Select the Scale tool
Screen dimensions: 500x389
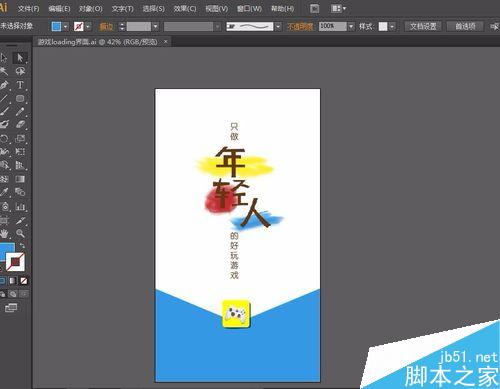point(20,138)
